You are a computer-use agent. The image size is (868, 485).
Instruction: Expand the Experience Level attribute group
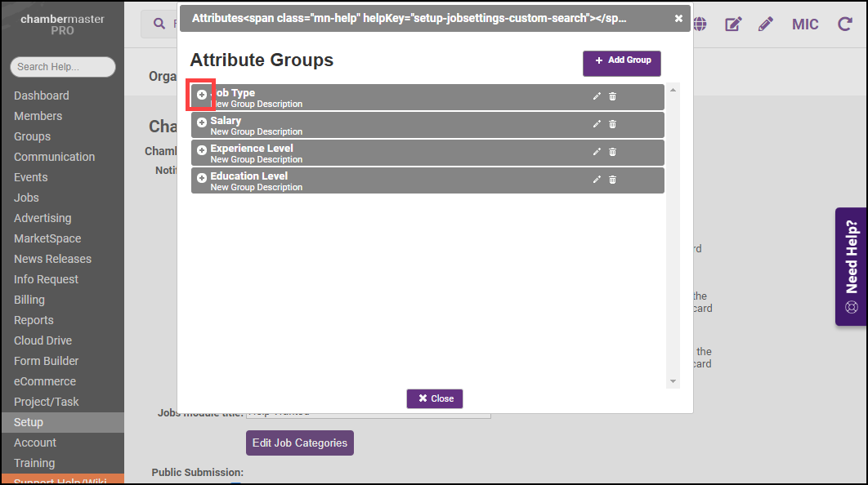click(x=202, y=150)
